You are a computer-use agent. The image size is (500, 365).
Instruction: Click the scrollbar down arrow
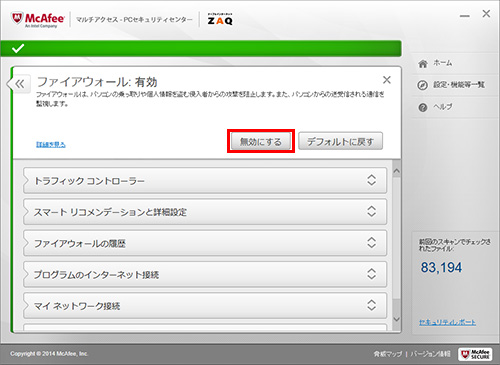coord(396,319)
